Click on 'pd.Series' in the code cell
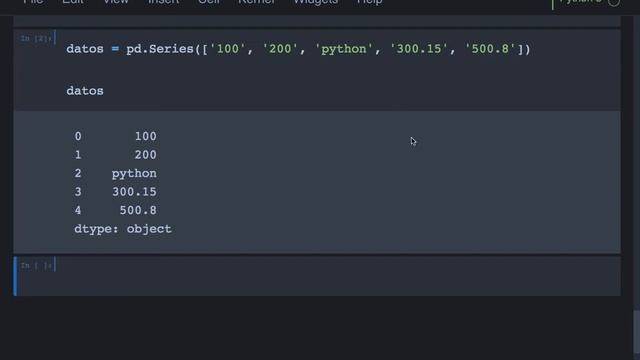This screenshot has height=360, width=640. click(x=160, y=49)
